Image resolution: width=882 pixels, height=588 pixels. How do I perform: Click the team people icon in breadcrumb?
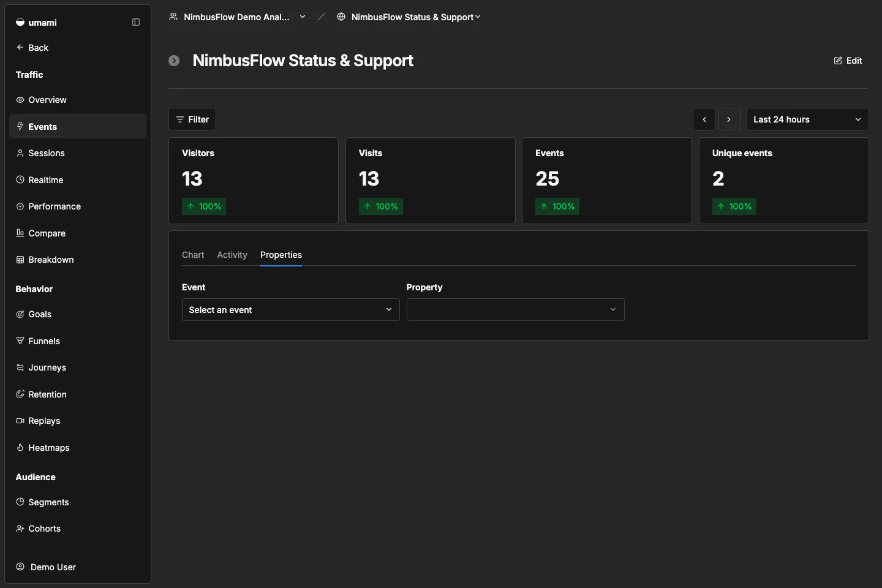click(x=173, y=17)
